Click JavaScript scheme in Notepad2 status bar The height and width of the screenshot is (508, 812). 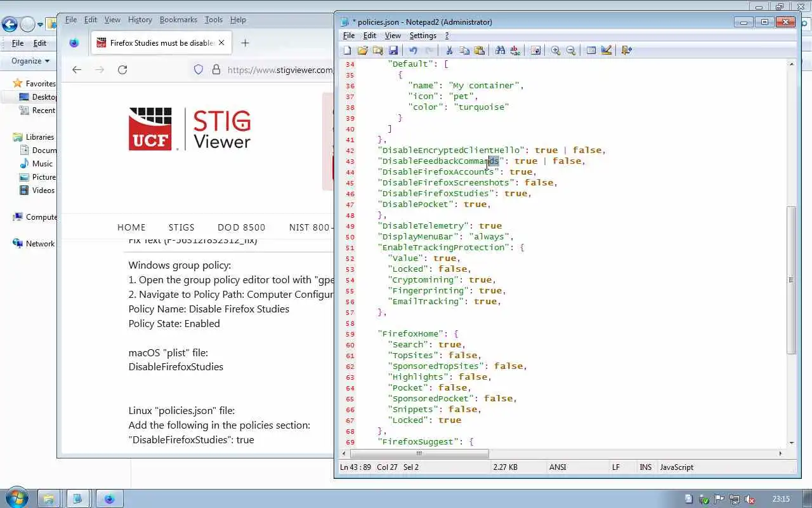pos(677,467)
